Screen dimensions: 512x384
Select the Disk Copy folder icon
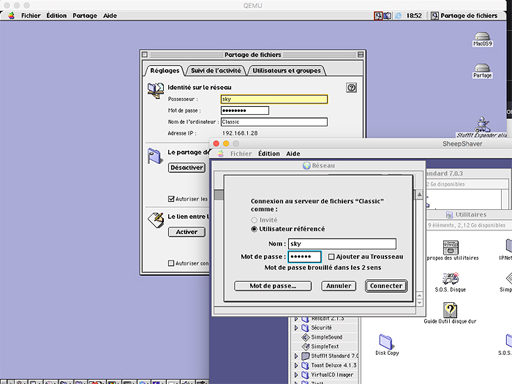pos(386,341)
